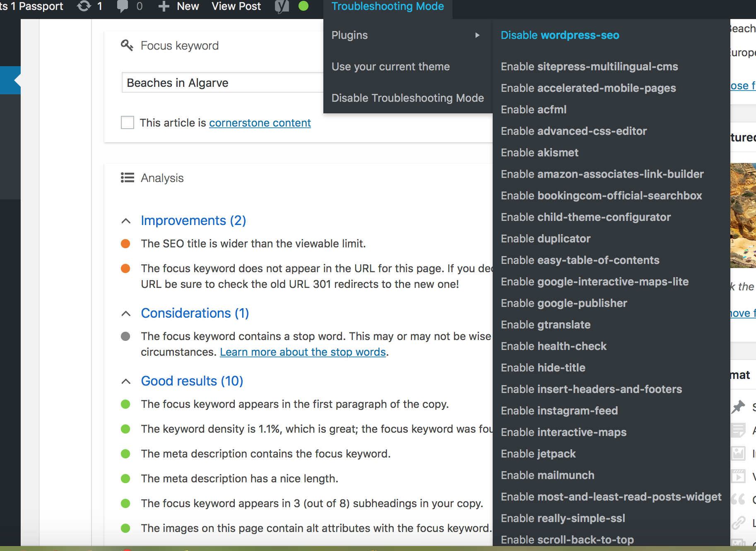Click the green SEO score dot in admin bar
Image resolution: width=756 pixels, height=551 pixels.
coord(303,6)
